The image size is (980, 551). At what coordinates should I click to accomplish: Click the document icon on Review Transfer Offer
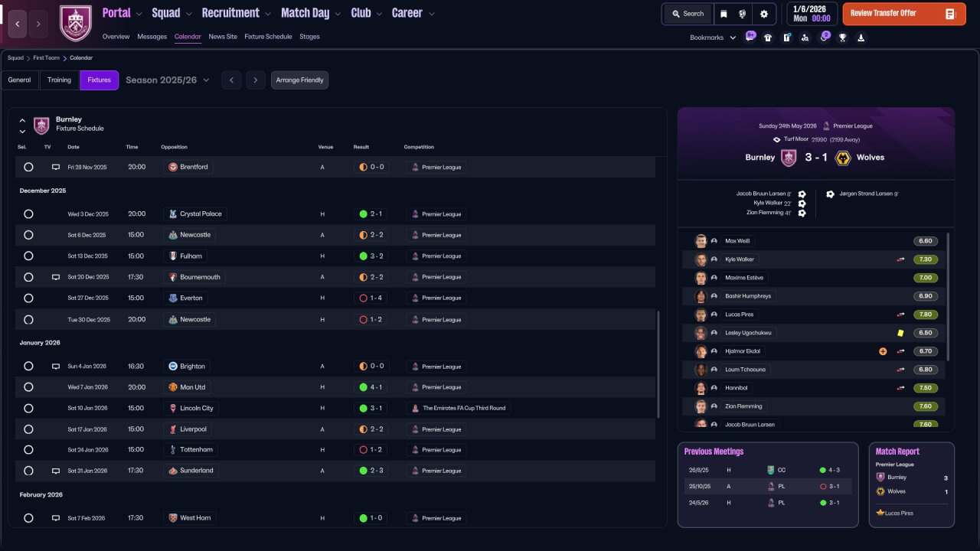point(950,14)
